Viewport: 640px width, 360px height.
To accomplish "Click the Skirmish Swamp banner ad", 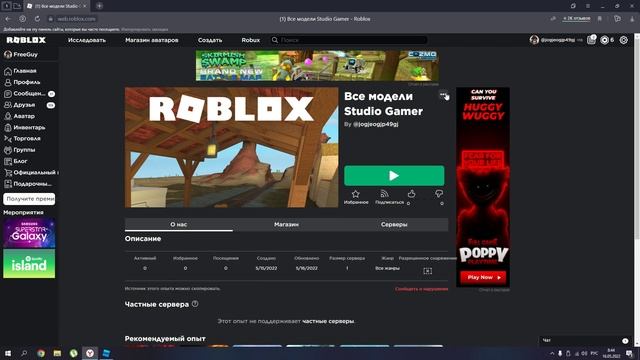I will tap(317, 66).
